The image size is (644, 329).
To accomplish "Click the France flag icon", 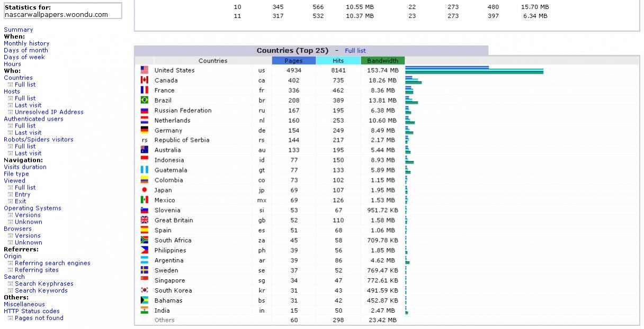I will (x=144, y=90).
